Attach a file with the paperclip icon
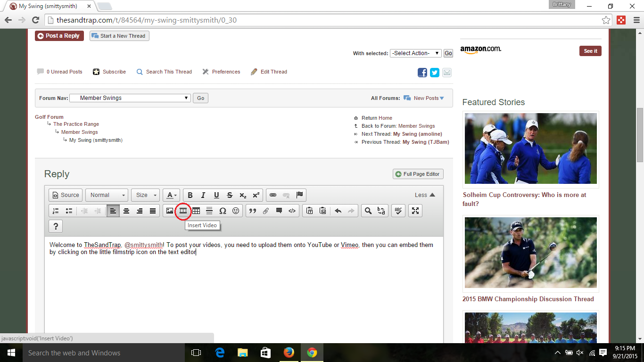644x362 pixels. tap(265, 211)
